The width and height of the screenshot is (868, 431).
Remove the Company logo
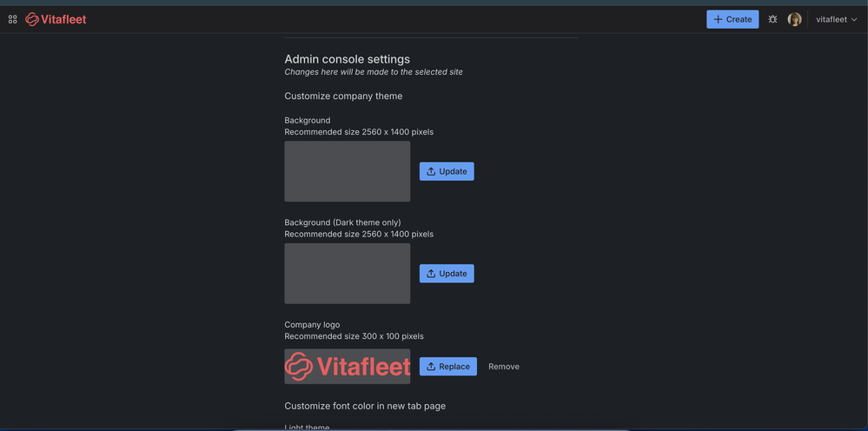504,367
